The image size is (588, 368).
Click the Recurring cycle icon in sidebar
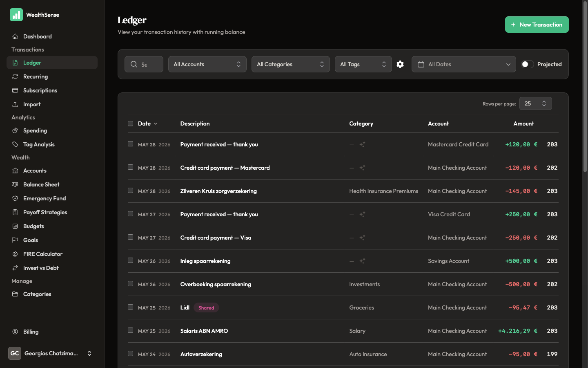tap(15, 76)
